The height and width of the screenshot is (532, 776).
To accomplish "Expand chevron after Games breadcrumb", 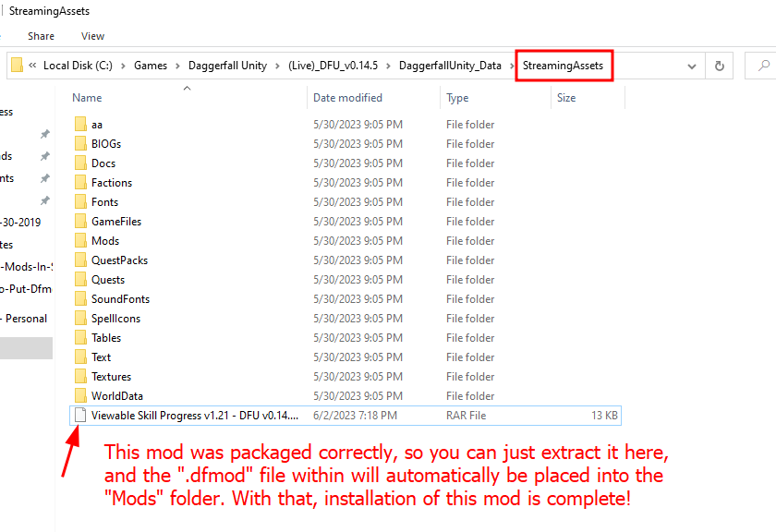I will click(x=177, y=66).
